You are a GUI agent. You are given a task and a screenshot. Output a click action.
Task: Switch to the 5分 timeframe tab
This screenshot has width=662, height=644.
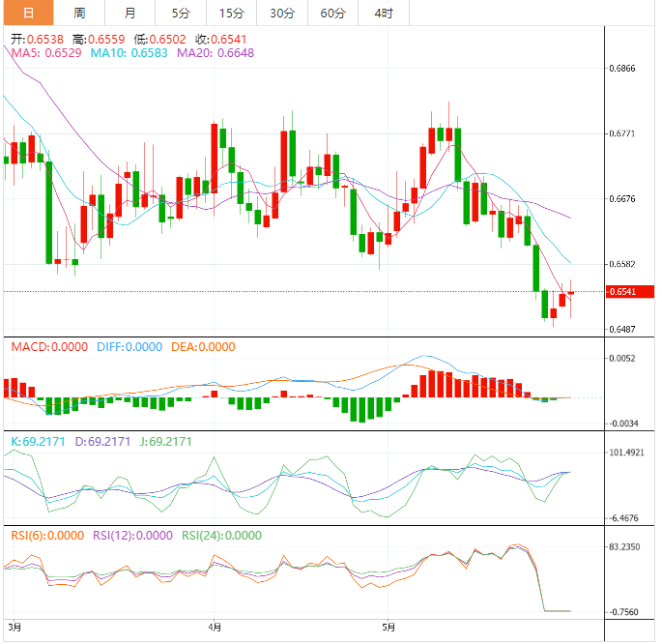181,13
